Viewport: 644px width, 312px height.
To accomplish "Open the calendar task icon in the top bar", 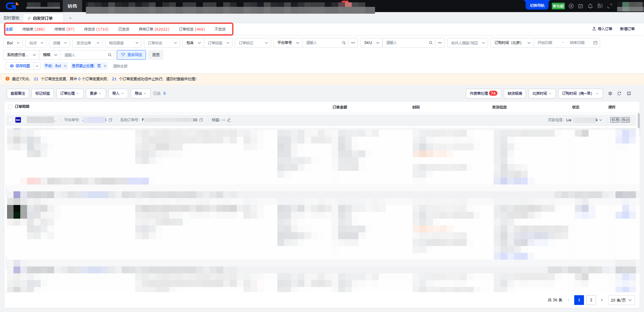I will 581,6.
